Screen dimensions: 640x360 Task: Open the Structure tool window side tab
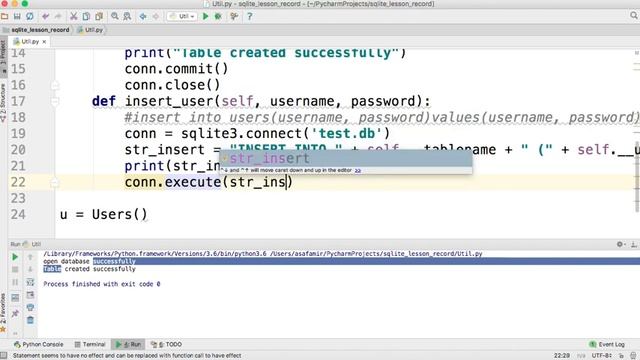(x=3, y=103)
